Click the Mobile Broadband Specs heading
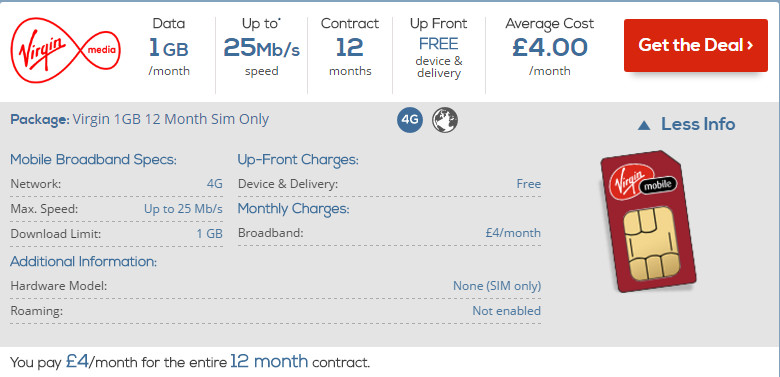The width and height of the screenshot is (780, 377). [94, 160]
